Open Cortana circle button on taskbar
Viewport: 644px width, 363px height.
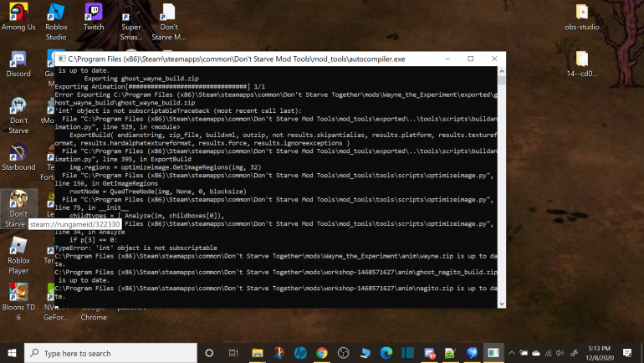pos(210,353)
